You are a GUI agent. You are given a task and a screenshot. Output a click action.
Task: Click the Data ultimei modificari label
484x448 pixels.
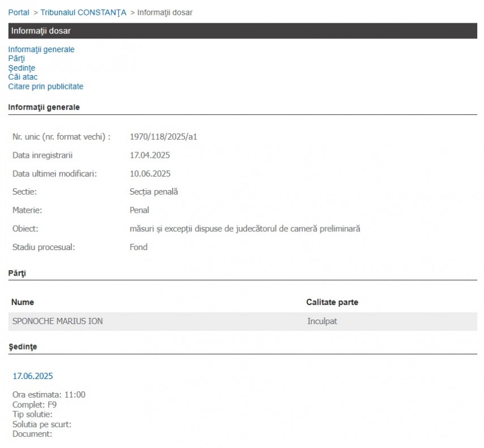[55, 174]
